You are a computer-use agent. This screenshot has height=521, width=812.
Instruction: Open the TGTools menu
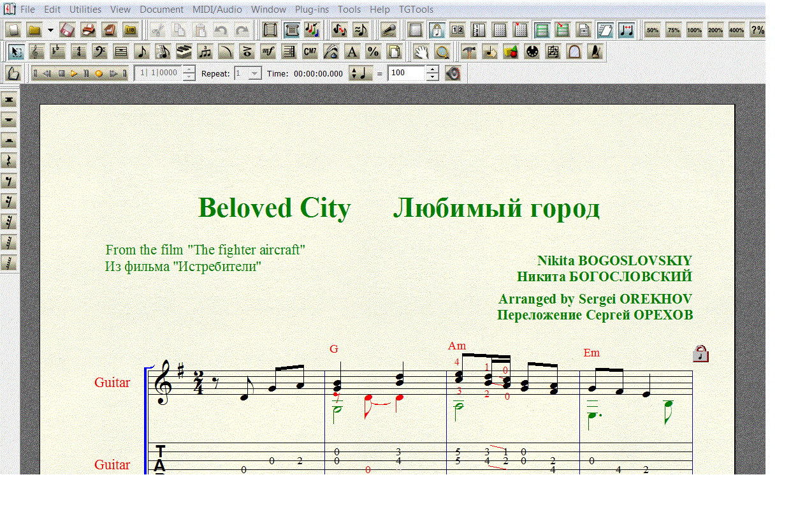416,10
